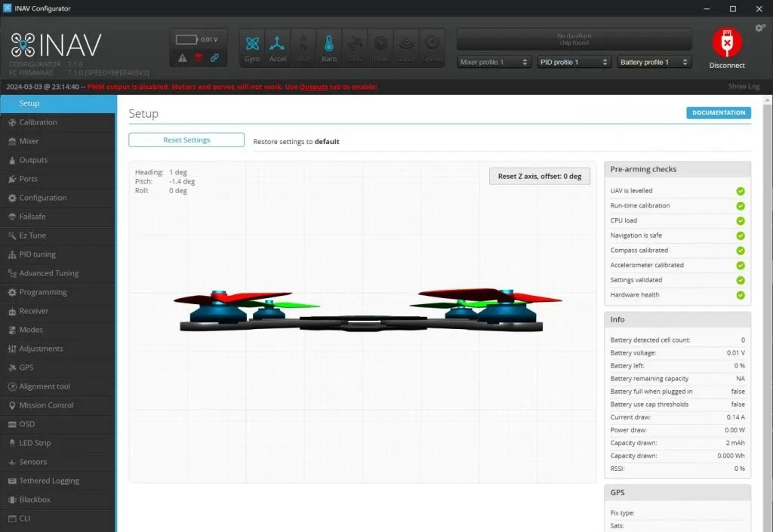
Task: Click the 'Current draw:' value 0.14 A
Action: tap(735, 417)
